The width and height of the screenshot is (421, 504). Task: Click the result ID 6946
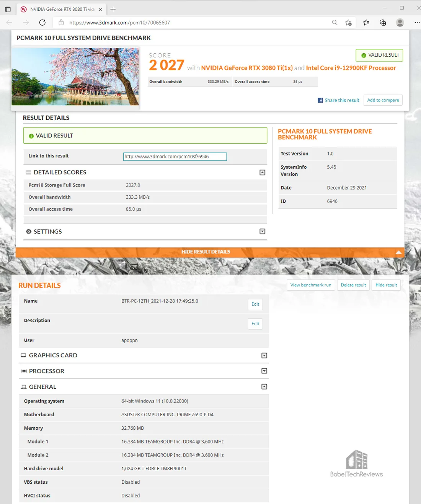click(x=332, y=201)
